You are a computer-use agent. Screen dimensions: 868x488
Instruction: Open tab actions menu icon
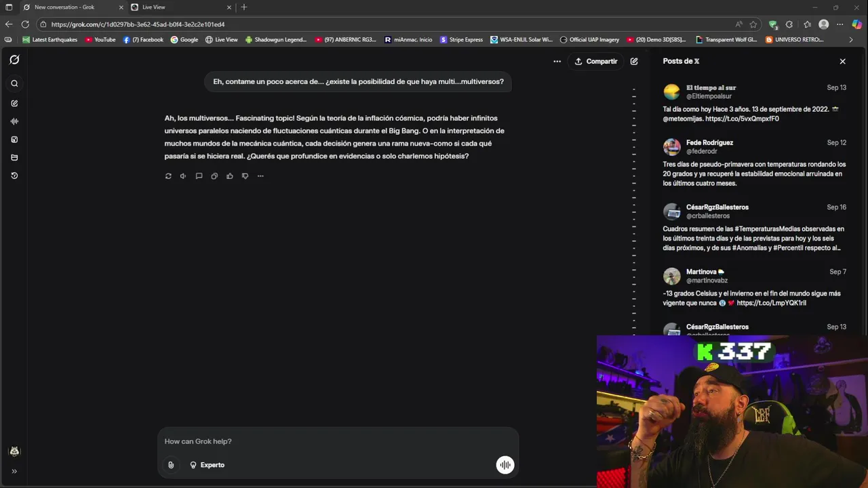(9, 7)
